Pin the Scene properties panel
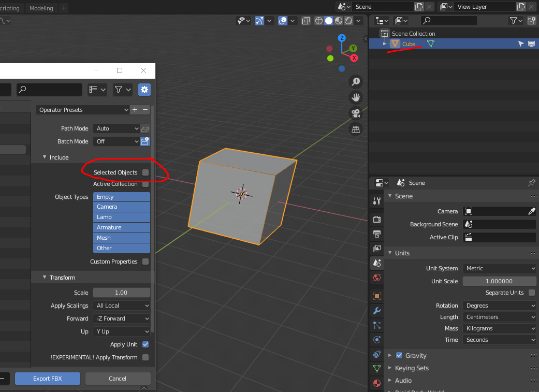The image size is (539, 392). click(531, 183)
